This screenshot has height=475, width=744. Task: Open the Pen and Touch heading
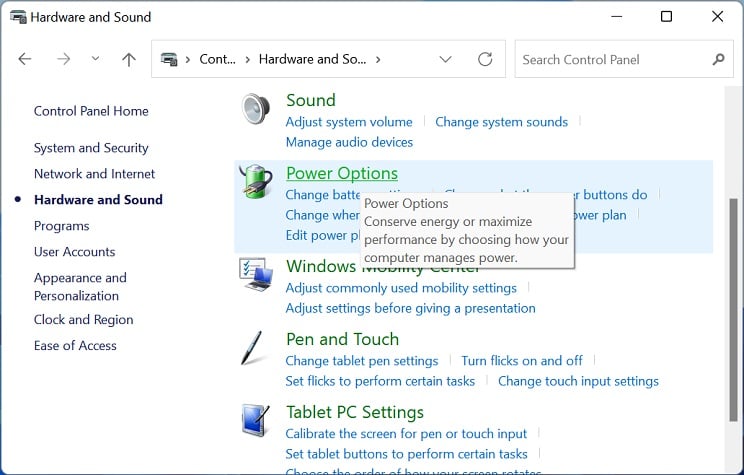tap(343, 339)
